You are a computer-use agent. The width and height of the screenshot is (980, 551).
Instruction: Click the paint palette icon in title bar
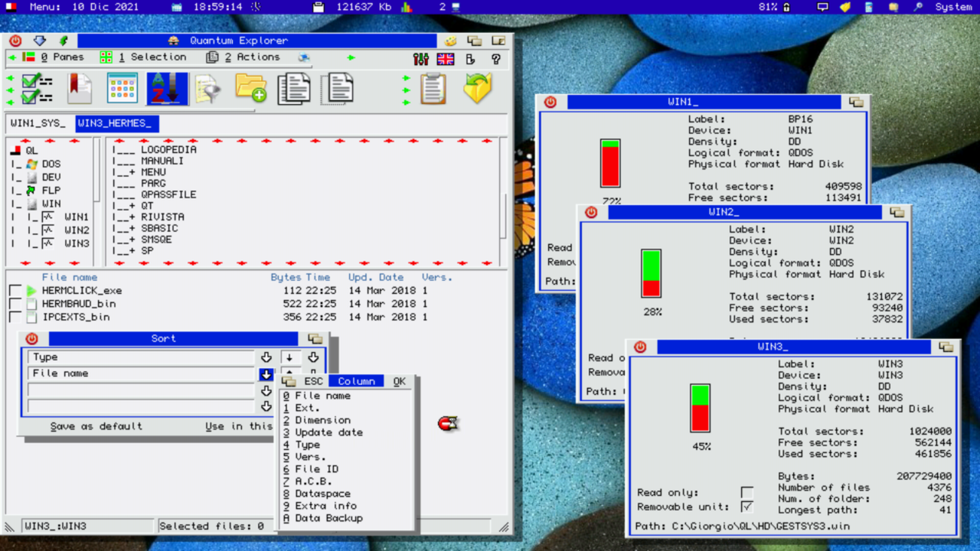pyautogui.click(x=451, y=41)
